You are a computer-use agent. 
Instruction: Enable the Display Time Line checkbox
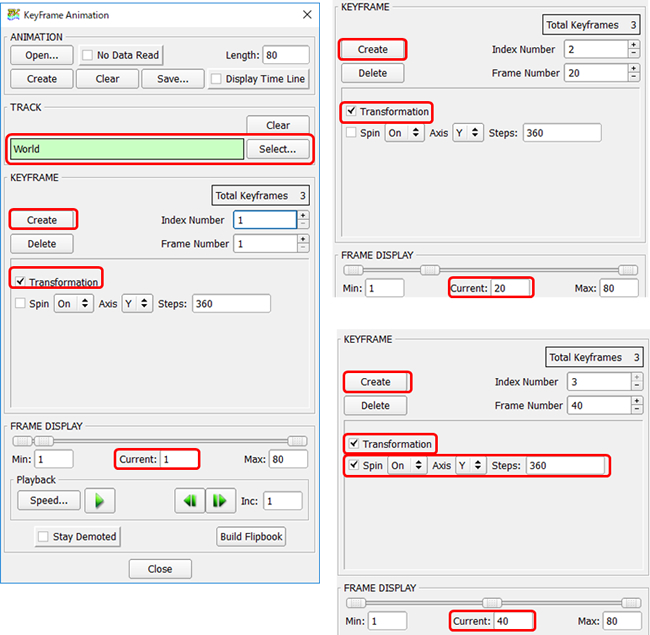click(218, 79)
